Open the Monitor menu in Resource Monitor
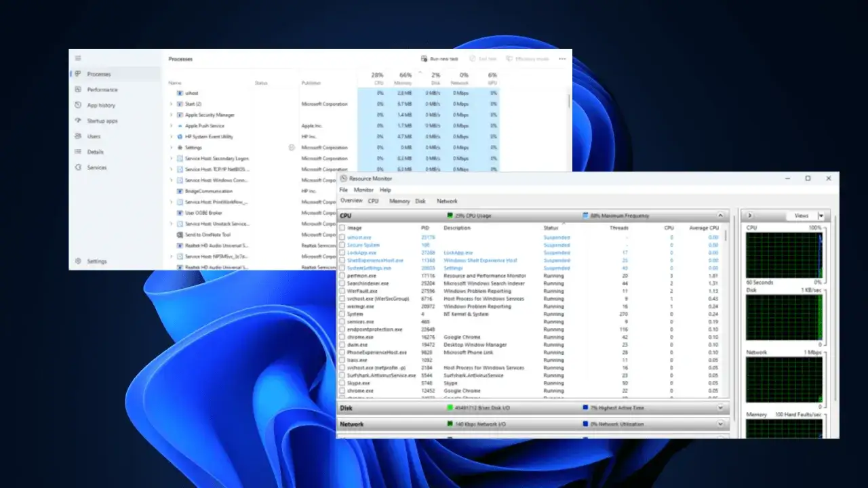This screenshot has height=488, width=868. coord(363,190)
